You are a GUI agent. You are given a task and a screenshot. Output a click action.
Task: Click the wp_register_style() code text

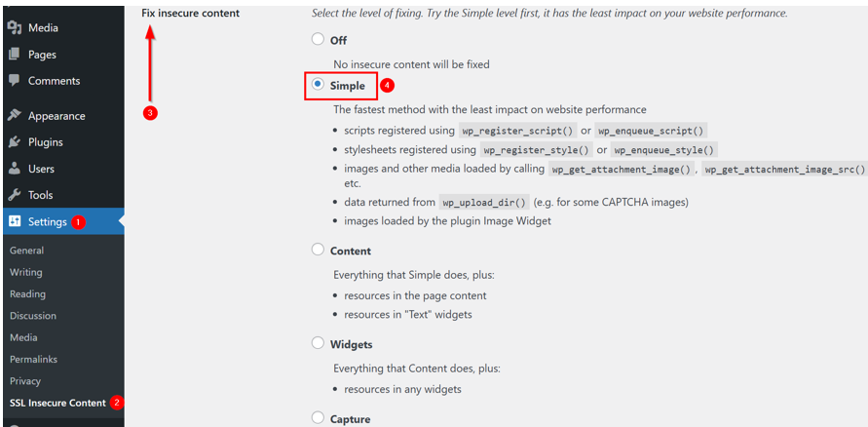pos(537,150)
